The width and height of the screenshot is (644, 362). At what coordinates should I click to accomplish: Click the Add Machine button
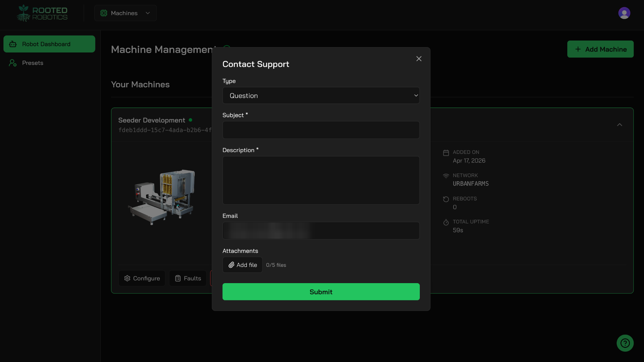(600, 49)
